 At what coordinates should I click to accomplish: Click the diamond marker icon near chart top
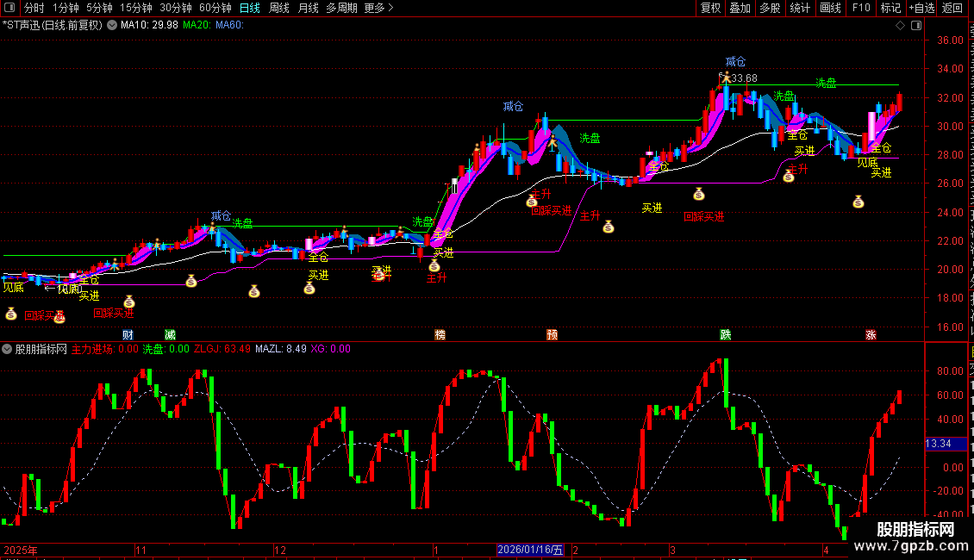(x=900, y=25)
